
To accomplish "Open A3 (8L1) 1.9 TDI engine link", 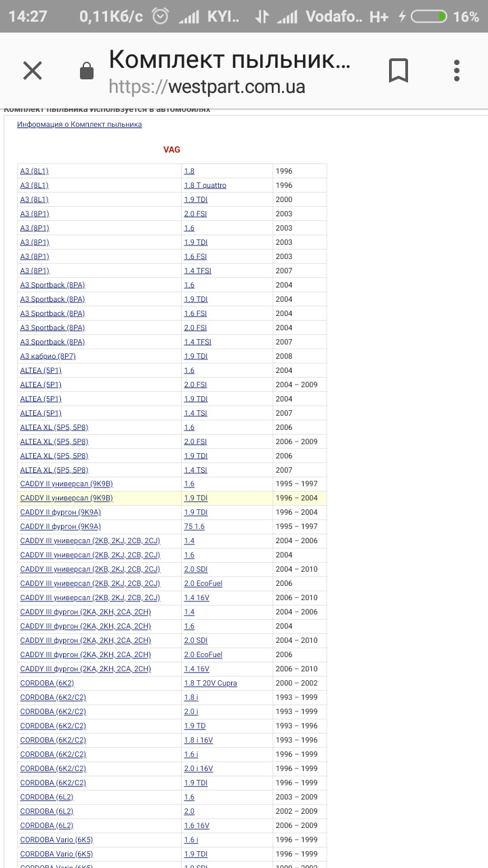I will (195, 199).
